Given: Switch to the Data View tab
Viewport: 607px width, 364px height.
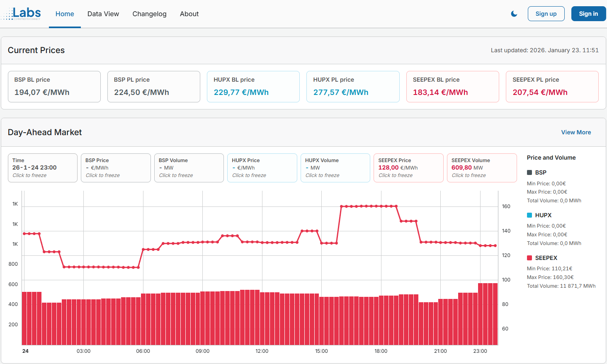Looking at the screenshot, I should coord(103,14).
